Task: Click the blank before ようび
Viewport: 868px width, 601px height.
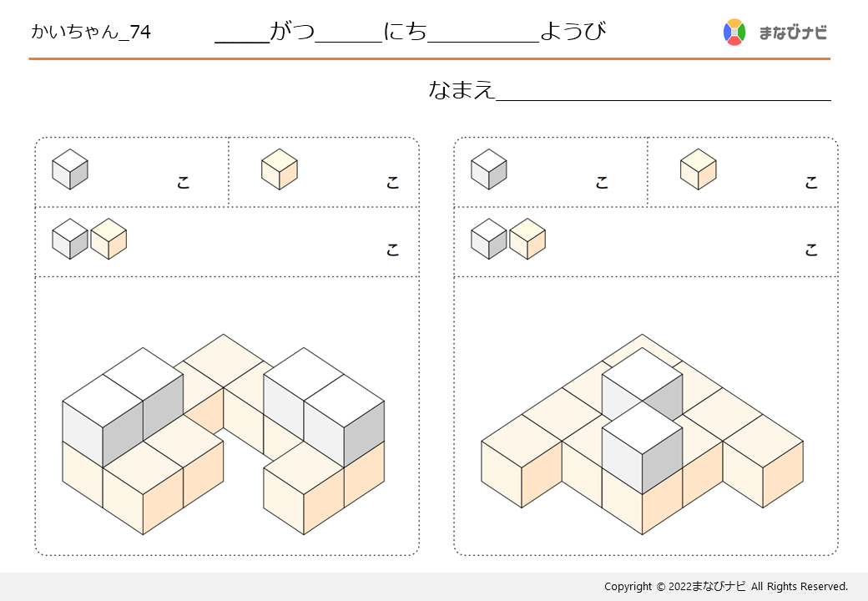Action: point(483,33)
